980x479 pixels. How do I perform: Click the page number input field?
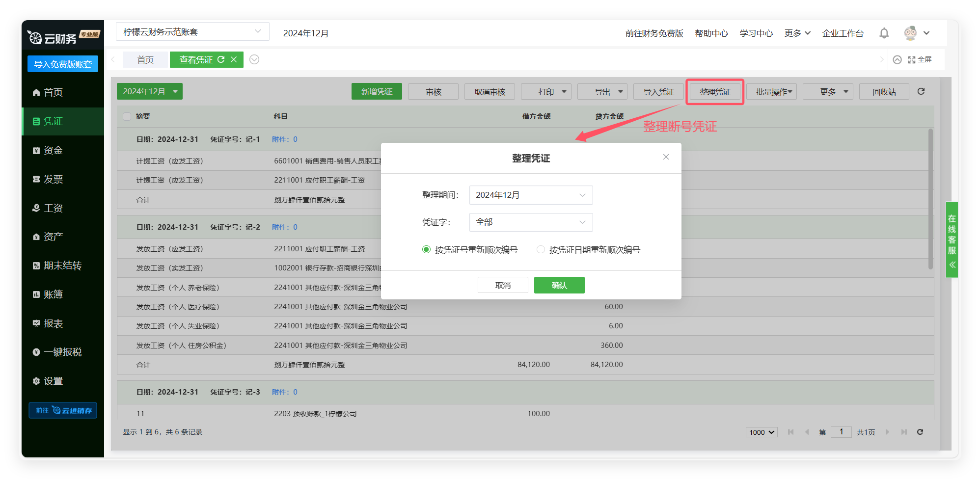point(841,432)
